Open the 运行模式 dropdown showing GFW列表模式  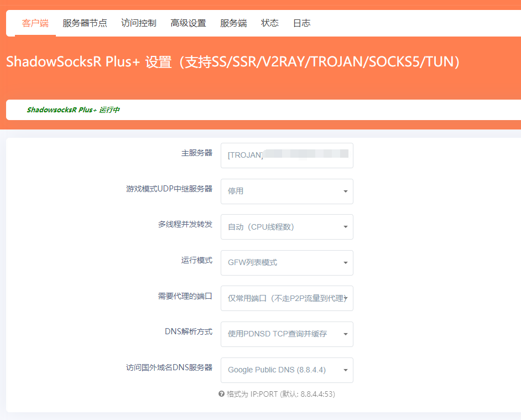[x=286, y=263]
